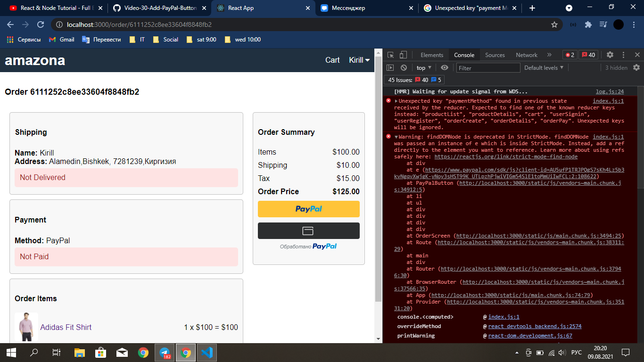Open the reactjs.org strict-mode-find-node link

(506, 156)
